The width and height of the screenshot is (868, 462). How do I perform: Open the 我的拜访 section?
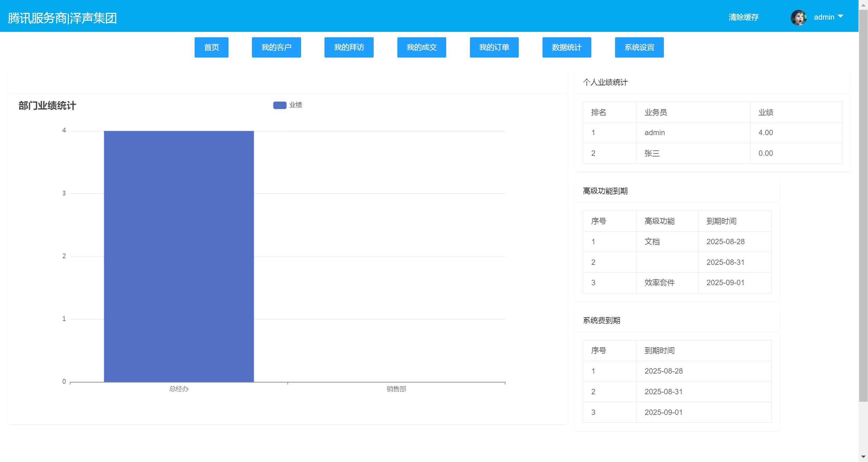pyautogui.click(x=349, y=47)
